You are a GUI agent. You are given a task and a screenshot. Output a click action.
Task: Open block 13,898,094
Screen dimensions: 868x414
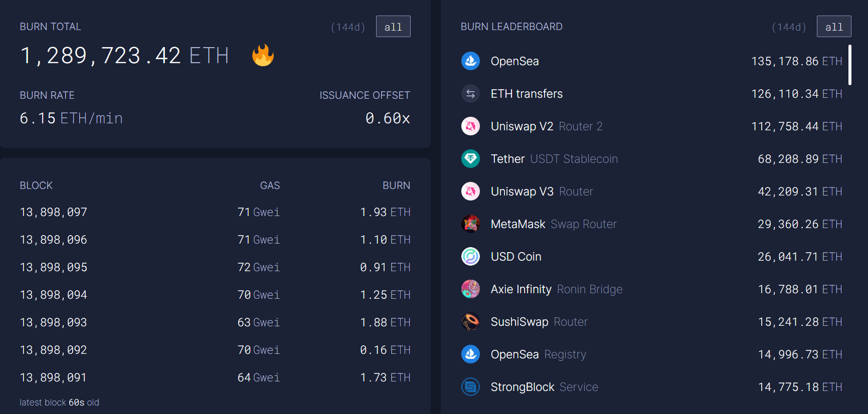point(54,295)
